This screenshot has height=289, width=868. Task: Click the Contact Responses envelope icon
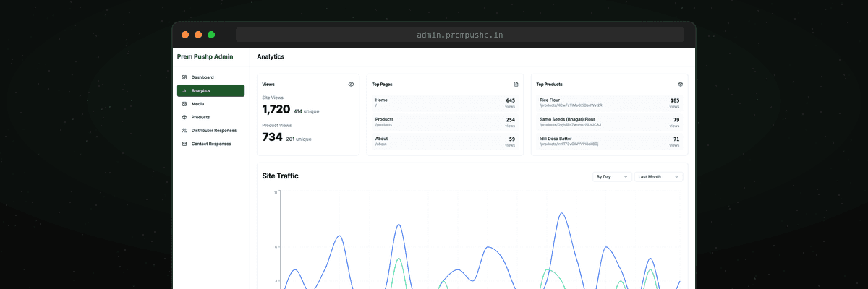pos(184,144)
